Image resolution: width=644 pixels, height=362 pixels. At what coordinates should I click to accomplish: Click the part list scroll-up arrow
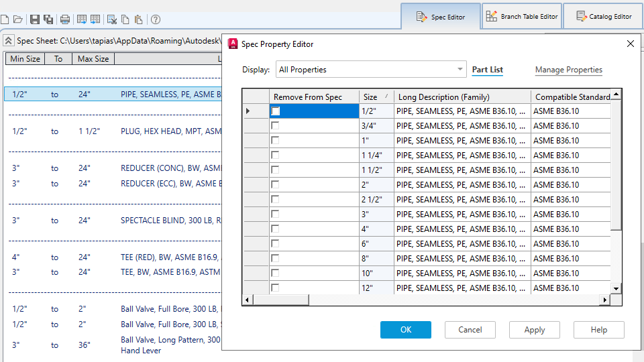[x=616, y=95]
